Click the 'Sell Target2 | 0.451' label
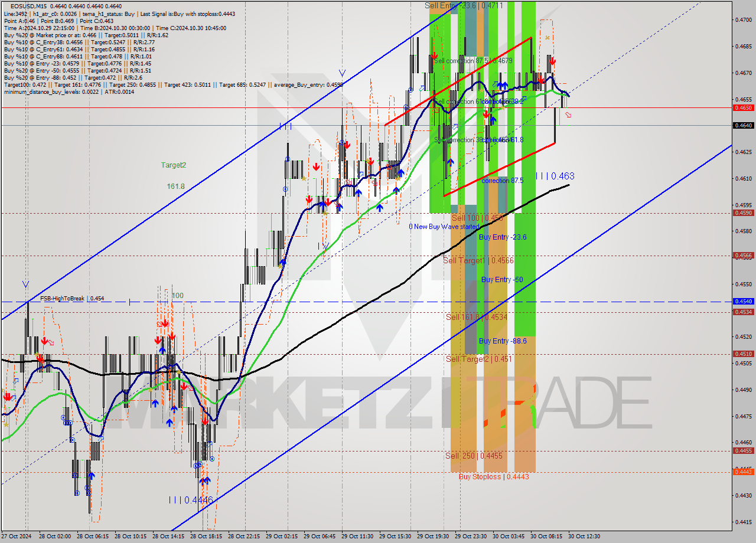Screen dimensions: 756x543 [x=479, y=359]
